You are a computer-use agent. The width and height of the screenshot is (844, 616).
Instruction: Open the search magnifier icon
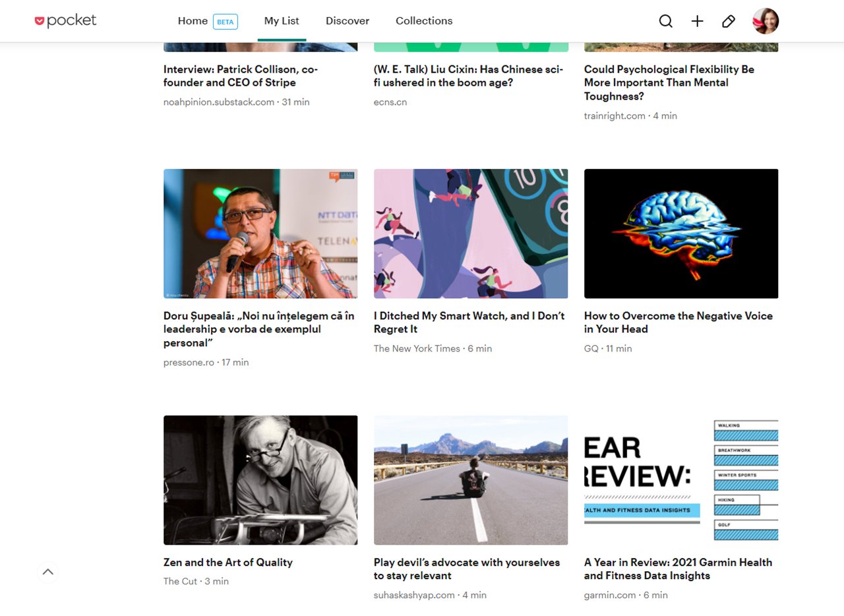(666, 21)
